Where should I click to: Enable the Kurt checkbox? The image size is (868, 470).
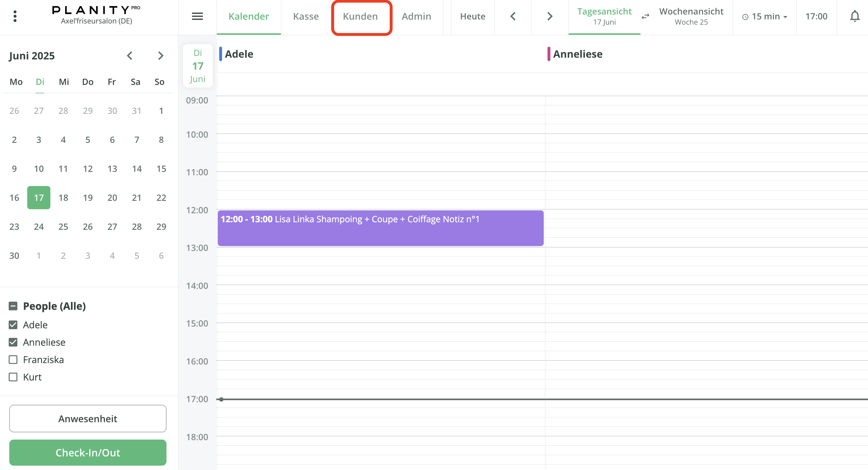click(x=13, y=377)
